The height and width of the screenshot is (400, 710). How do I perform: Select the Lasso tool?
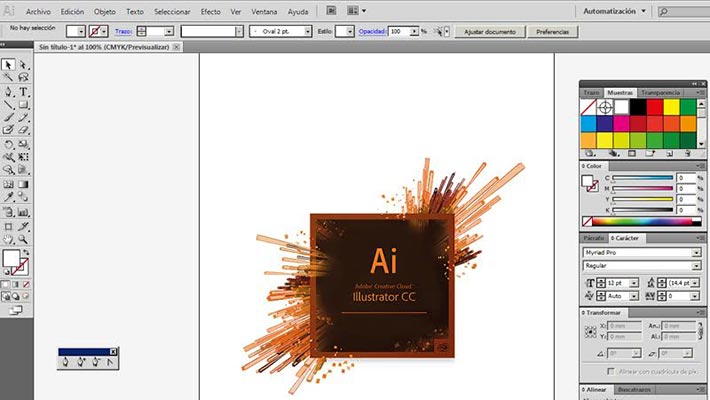click(x=23, y=77)
